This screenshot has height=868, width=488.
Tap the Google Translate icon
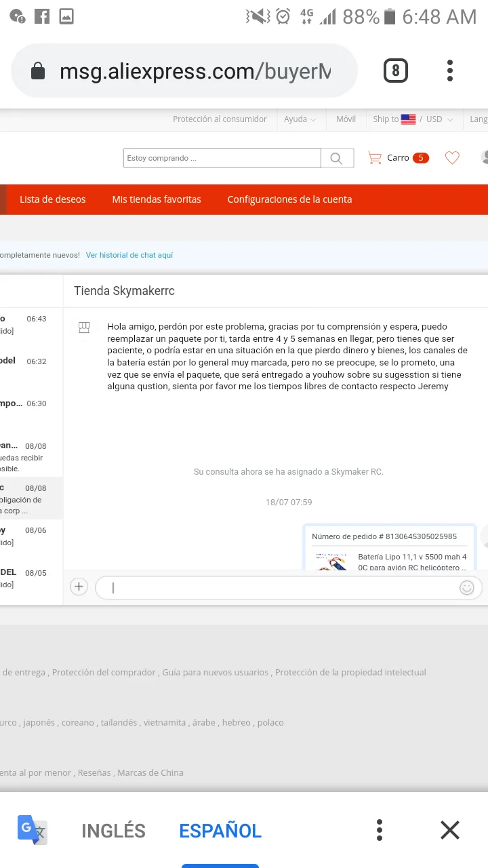pyautogui.click(x=32, y=830)
